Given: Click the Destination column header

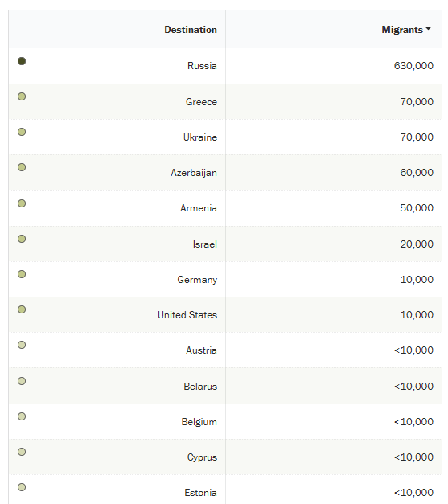Looking at the screenshot, I should (191, 30).
